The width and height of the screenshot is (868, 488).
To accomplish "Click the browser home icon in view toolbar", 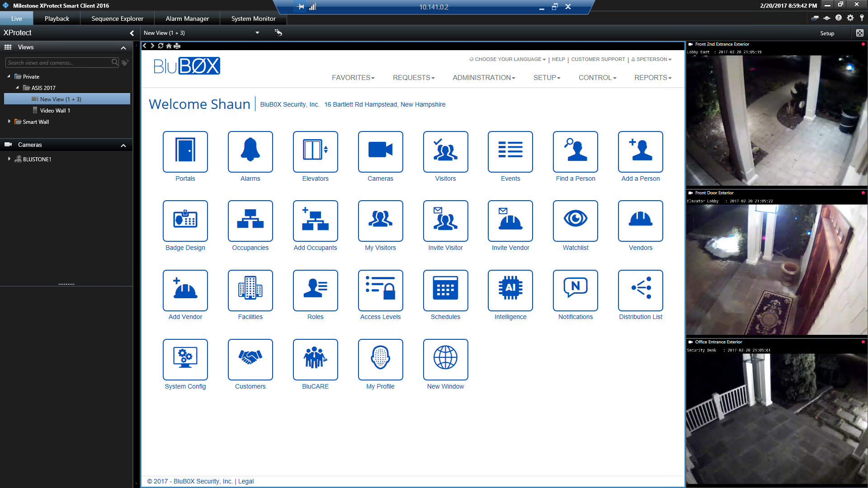I will [169, 46].
